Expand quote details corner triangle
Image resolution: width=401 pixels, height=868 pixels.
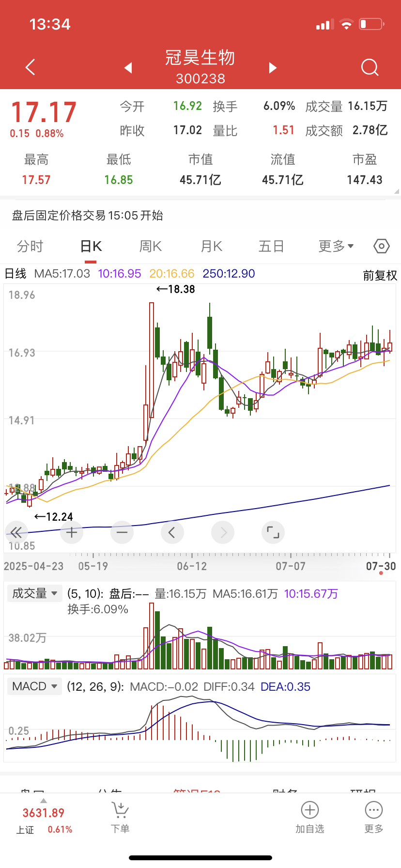pyautogui.click(x=397, y=191)
